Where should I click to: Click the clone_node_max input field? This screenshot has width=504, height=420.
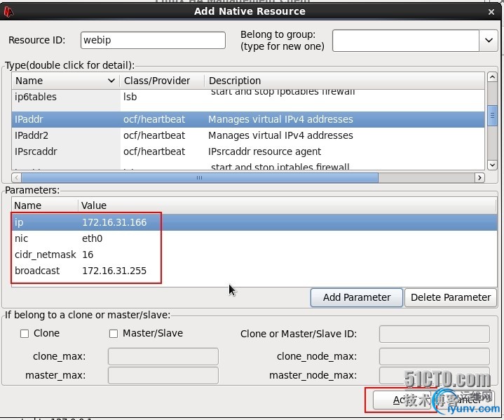pos(434,356)
